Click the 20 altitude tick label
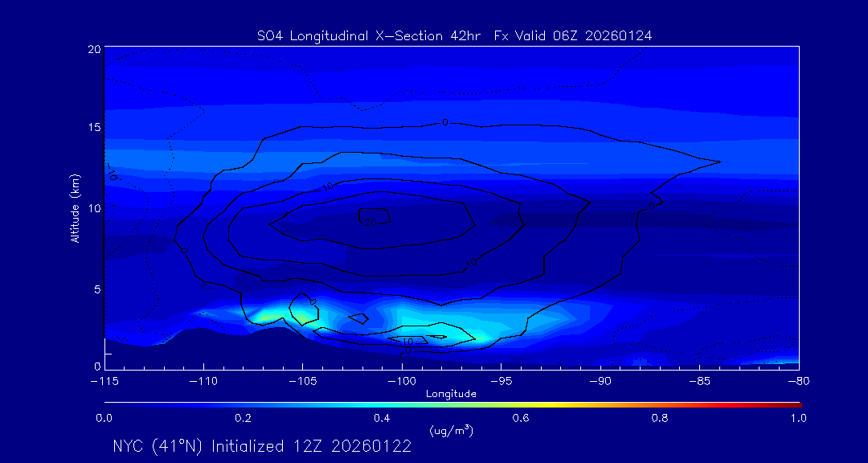This screenshot has height=463, width=868. pyautogui.click(x=93, y=49)
